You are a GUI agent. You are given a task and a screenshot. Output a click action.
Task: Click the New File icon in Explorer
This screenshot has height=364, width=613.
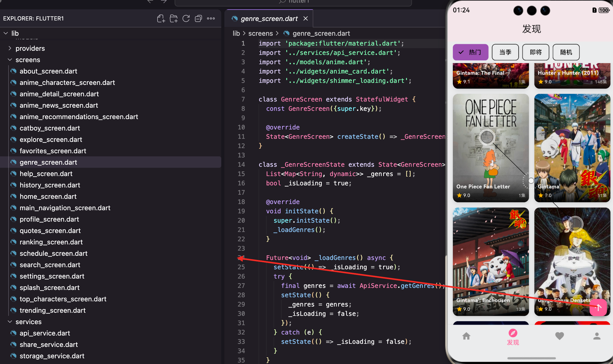pos(161,19)
